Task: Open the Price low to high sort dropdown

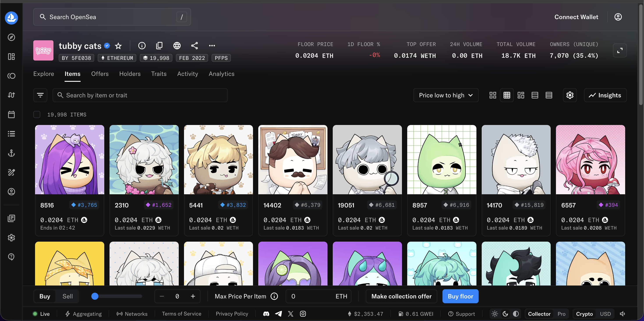Action: [446, 95]
